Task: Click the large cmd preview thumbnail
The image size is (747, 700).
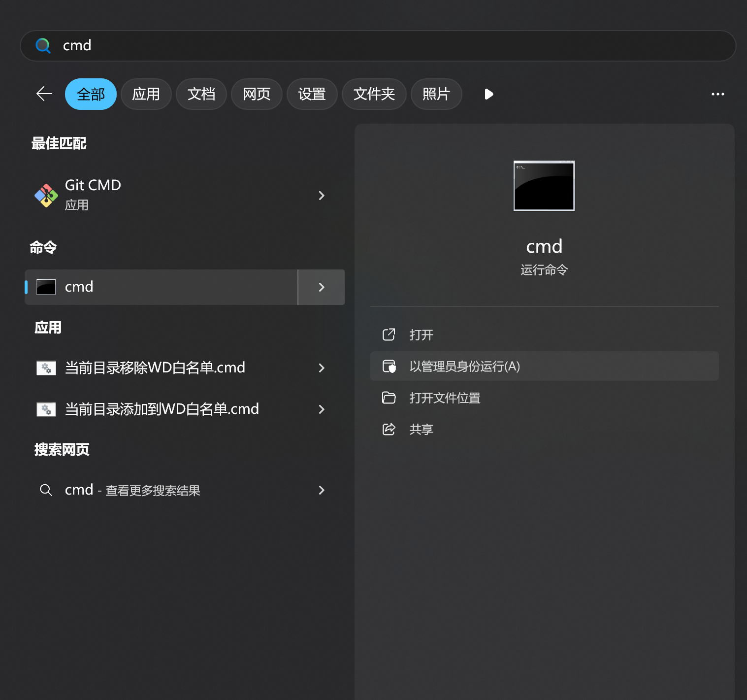Action: pyautogui.click(x=544, y=186)
